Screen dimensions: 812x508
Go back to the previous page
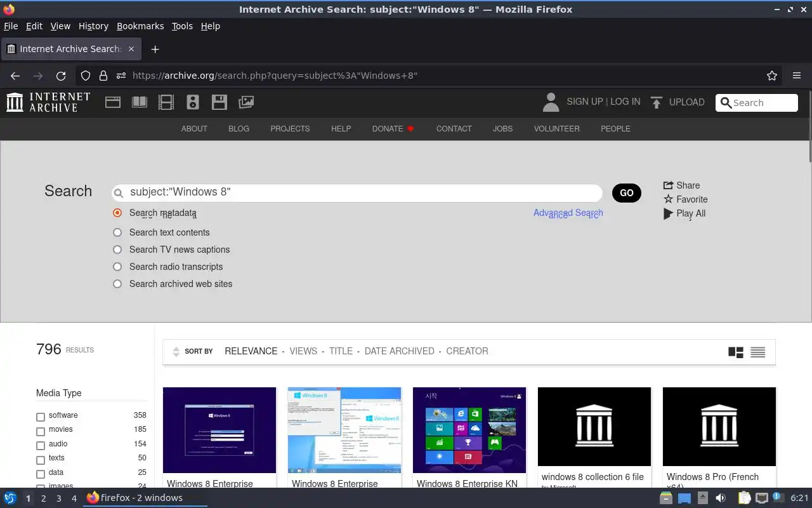(15, 76)
